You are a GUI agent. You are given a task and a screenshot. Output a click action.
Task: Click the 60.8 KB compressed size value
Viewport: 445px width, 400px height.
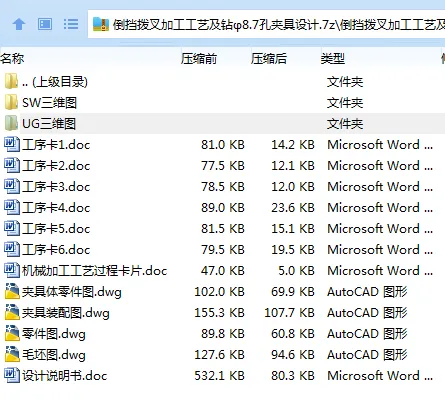(x=293, y=334)
